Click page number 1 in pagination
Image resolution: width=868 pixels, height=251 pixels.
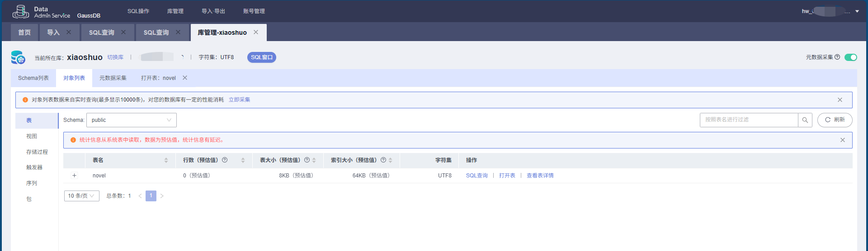[x=151, y=196]
